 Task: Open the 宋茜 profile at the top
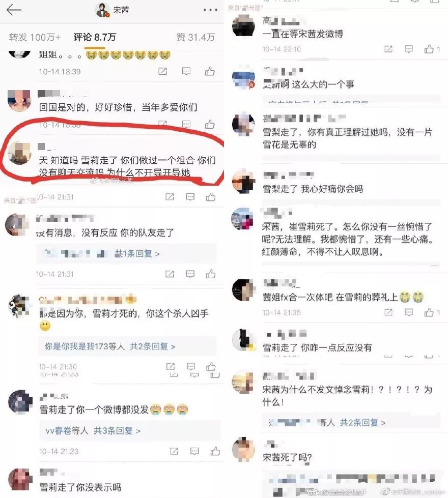(112, 10)
